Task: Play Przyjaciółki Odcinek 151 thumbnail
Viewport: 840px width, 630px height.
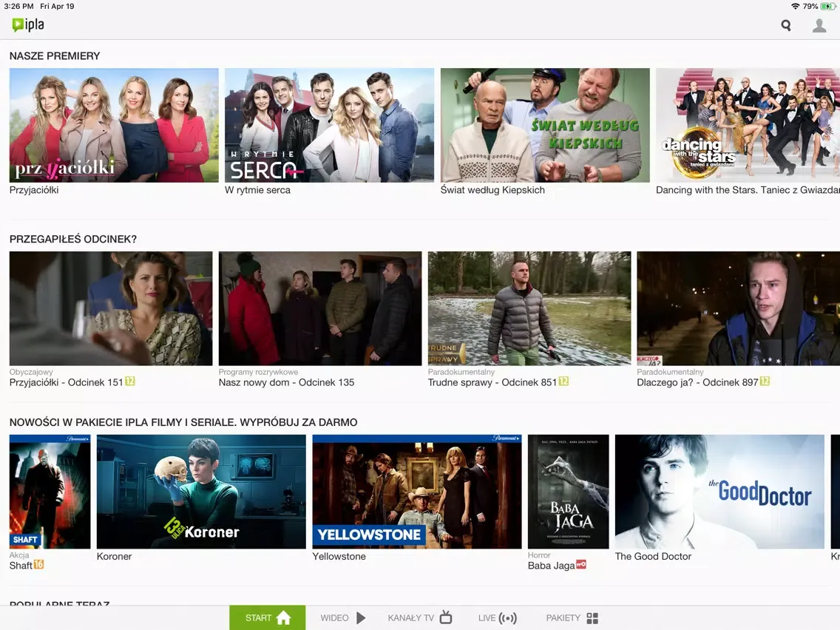Action: tap(111, 308)
